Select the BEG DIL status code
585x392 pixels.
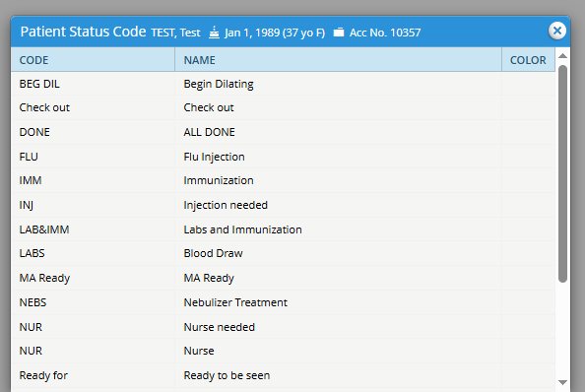pos(39,84)
